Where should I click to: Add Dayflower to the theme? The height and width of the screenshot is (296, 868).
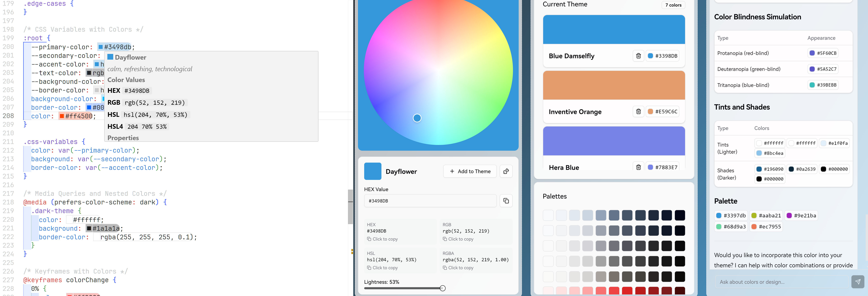click(470, 171)
